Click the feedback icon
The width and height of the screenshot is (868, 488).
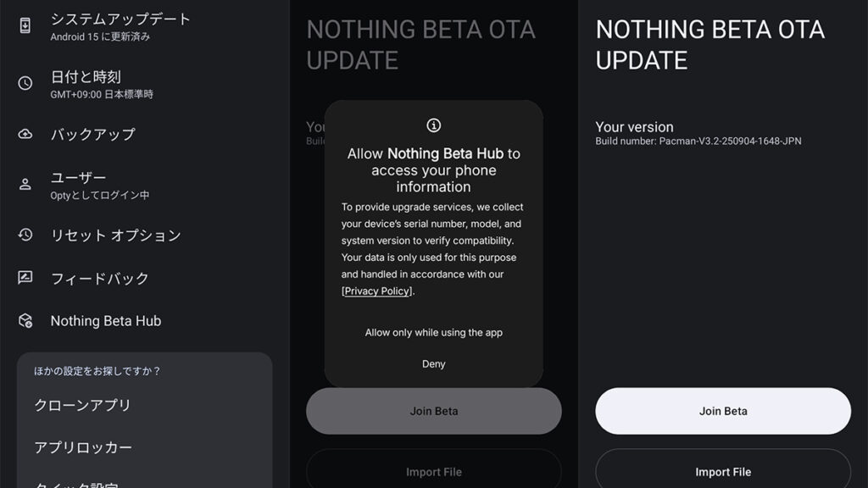(25, 277)
